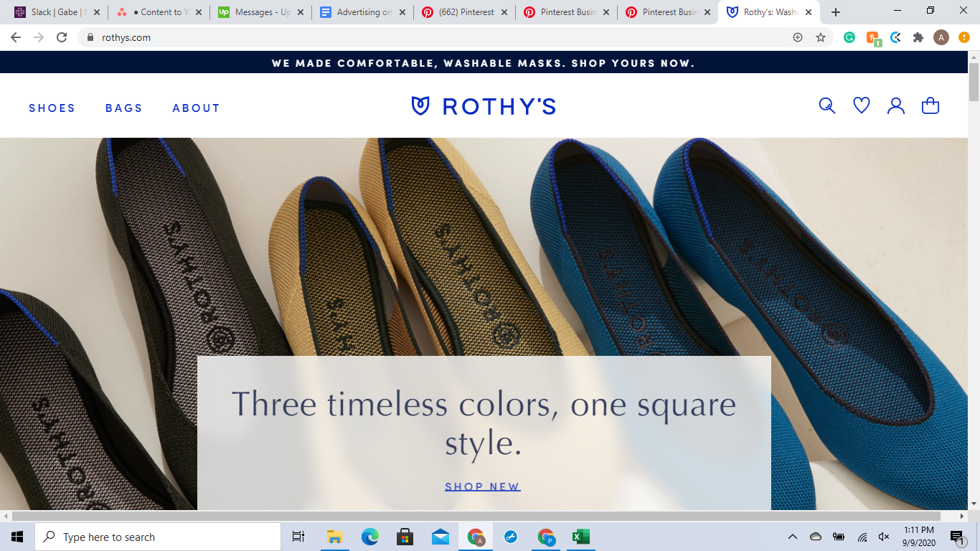
Task: Open the account profile icon
Action: (896, 106)
